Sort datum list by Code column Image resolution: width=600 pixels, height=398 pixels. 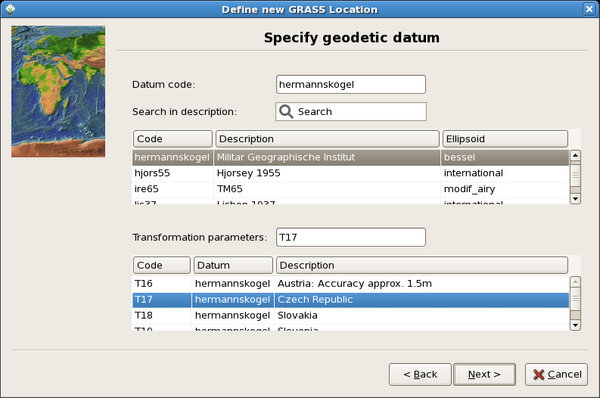173,139
